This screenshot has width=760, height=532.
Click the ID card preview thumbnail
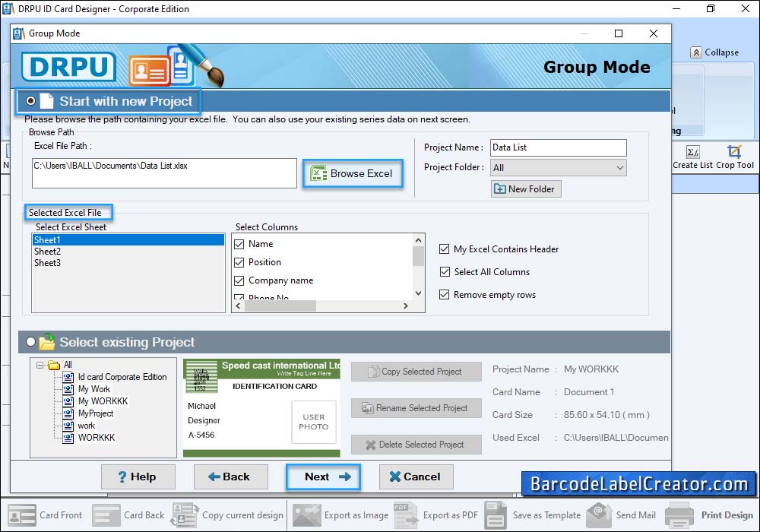pos(261,408)
